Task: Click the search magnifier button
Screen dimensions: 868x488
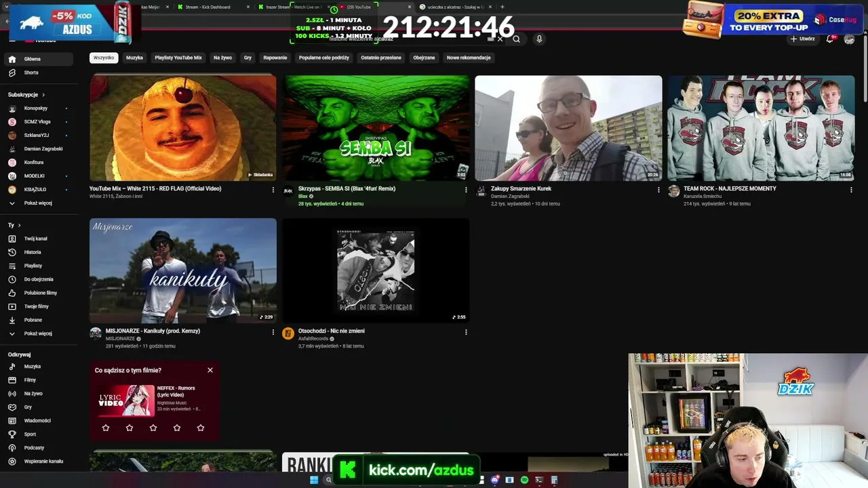Action: tap(516, 39)
